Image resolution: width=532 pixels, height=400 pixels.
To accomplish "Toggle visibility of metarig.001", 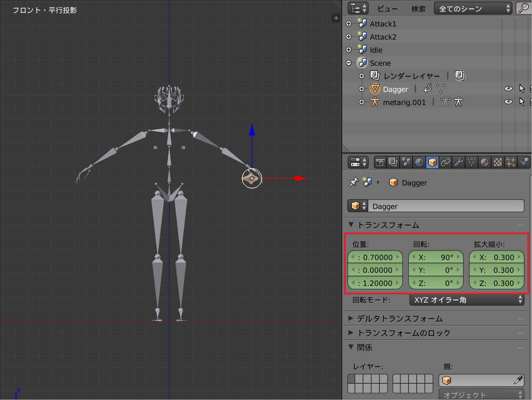I will (x=508, y=102).
